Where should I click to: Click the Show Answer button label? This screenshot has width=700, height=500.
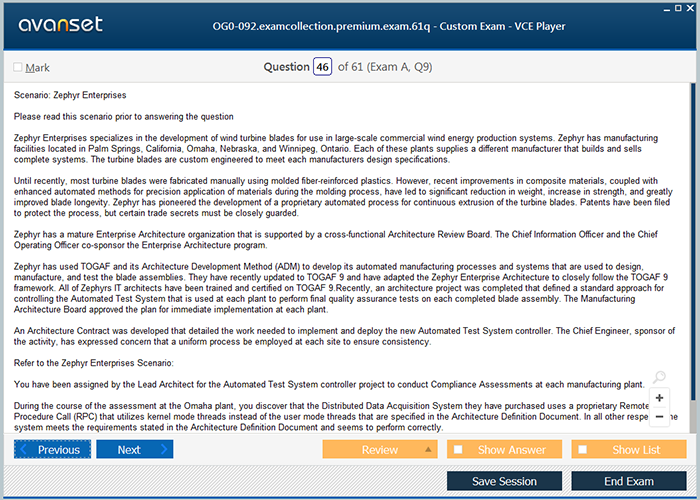tap(512, 450)
